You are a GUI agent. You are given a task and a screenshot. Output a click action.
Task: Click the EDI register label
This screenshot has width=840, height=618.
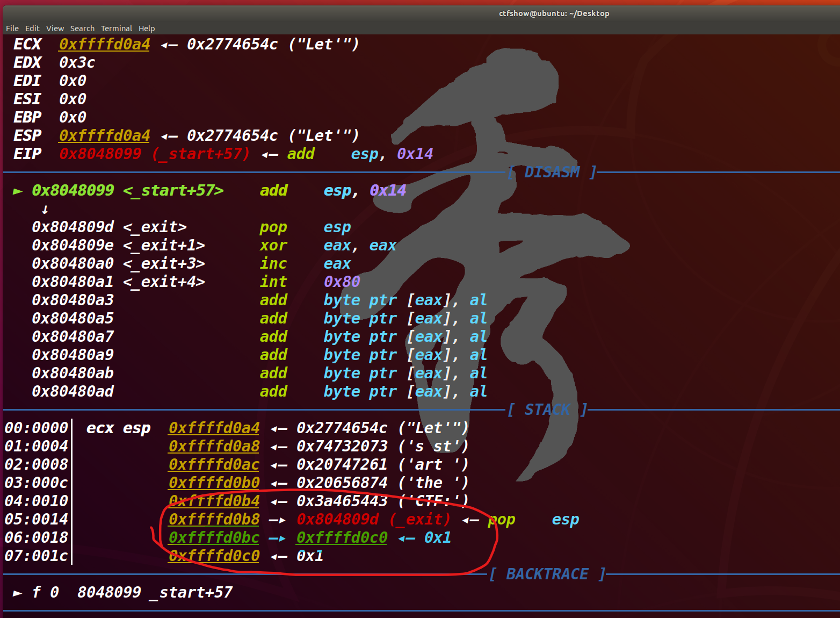27,81
